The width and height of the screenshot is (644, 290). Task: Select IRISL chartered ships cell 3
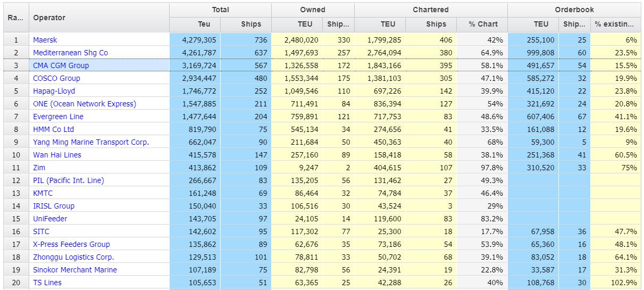pos(431,206)
